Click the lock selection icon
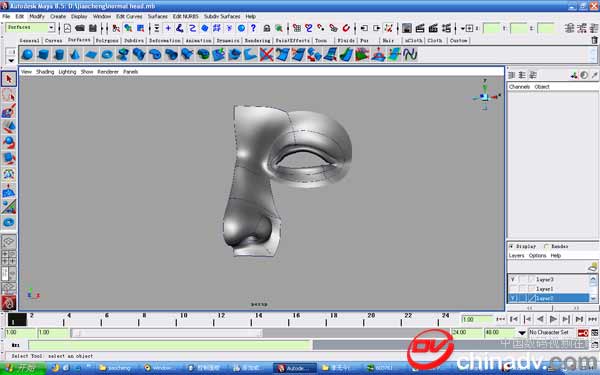Screen dimensions: 600x375 267,28
